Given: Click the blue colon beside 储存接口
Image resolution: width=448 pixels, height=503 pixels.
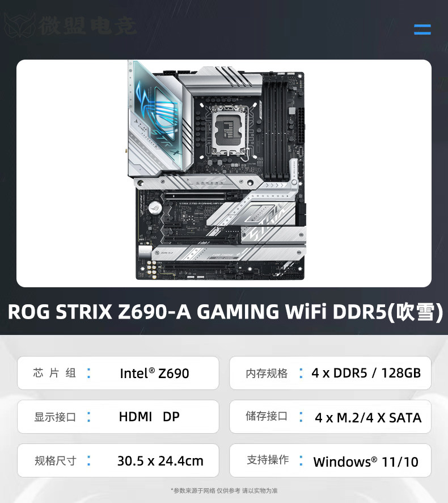Looking at the screenshot, I should point(301,416).
